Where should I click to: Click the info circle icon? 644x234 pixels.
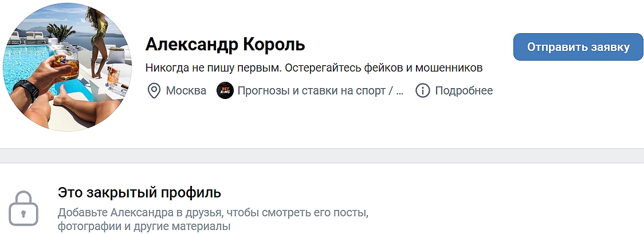pyautogui.click(x=422, y=90)
